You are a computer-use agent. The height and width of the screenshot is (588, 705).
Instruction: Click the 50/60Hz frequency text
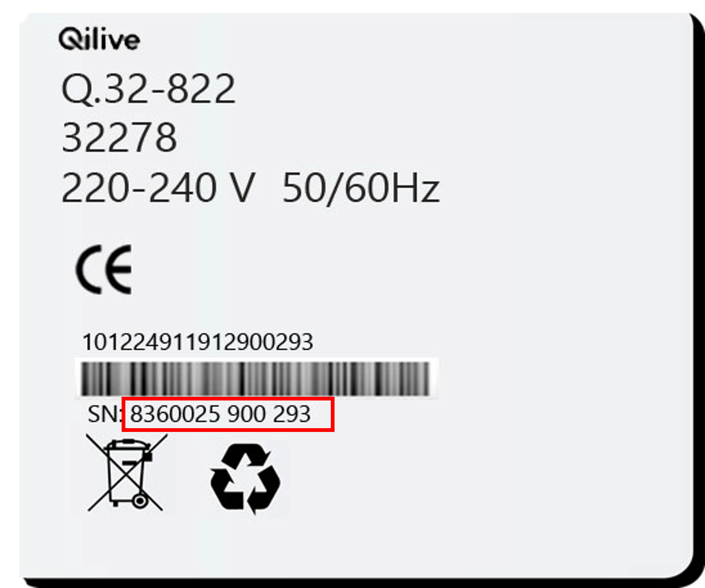pyautogui.click(x=361, y=188)
